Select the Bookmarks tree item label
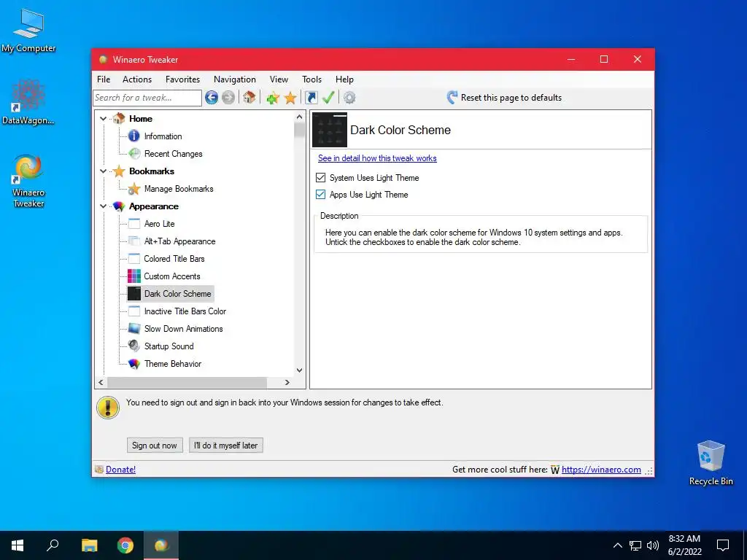 click(x=152, y=171)
